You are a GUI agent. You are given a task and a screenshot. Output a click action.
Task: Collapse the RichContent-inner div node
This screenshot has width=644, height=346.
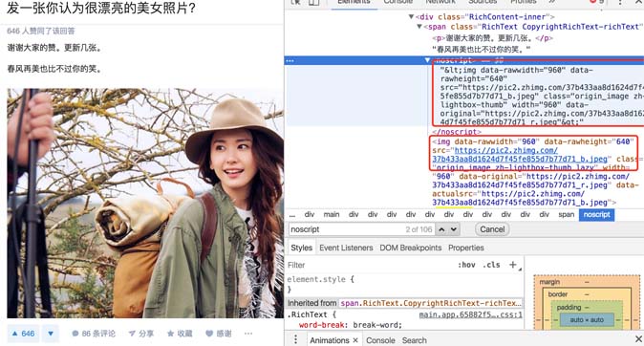point(411,17)
